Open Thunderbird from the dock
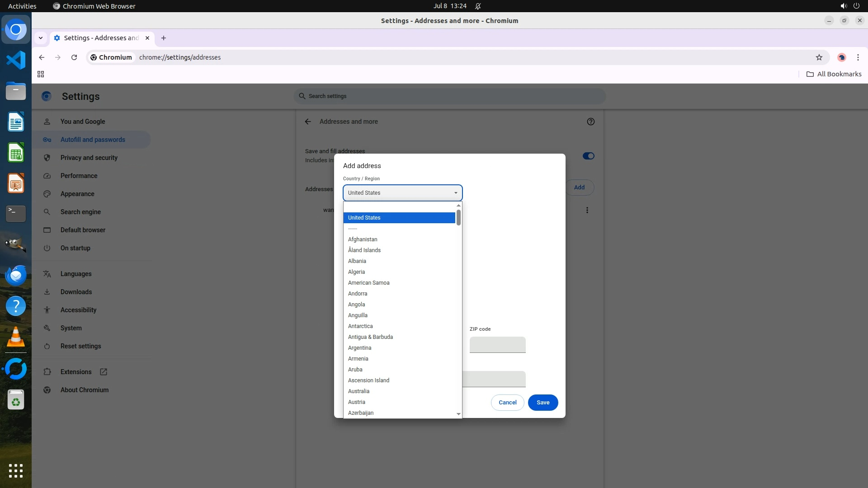 tap(16, 275)
